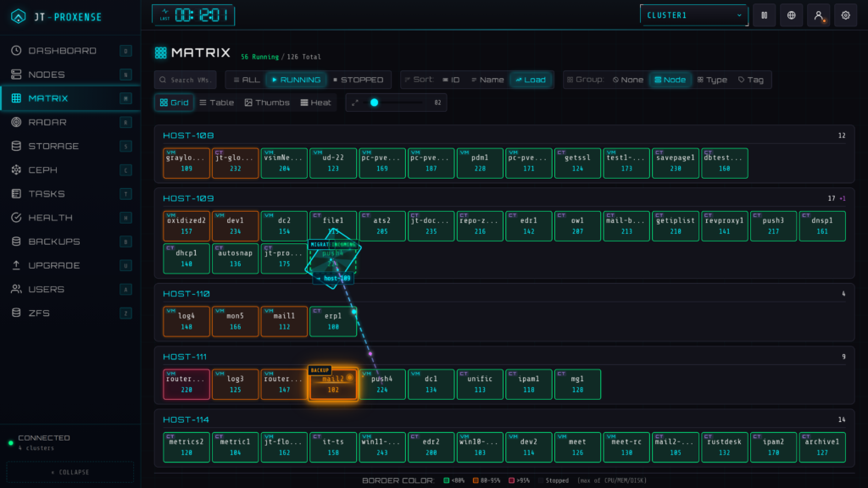The height and width of the screenshot is (488, 868).
Task: Pause auto-refresh with the pause icon
Action: coord(764,15)
